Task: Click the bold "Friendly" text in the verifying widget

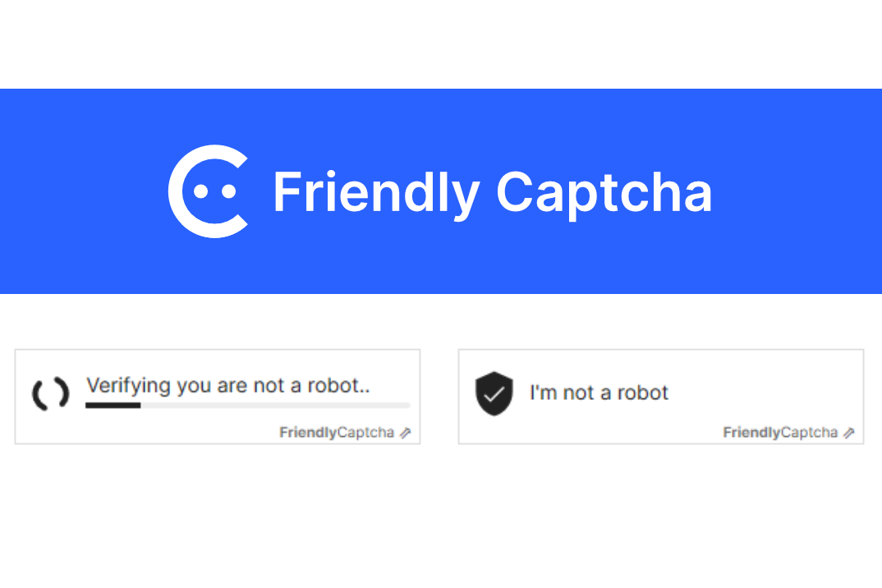Action: [x=308, y=433]
